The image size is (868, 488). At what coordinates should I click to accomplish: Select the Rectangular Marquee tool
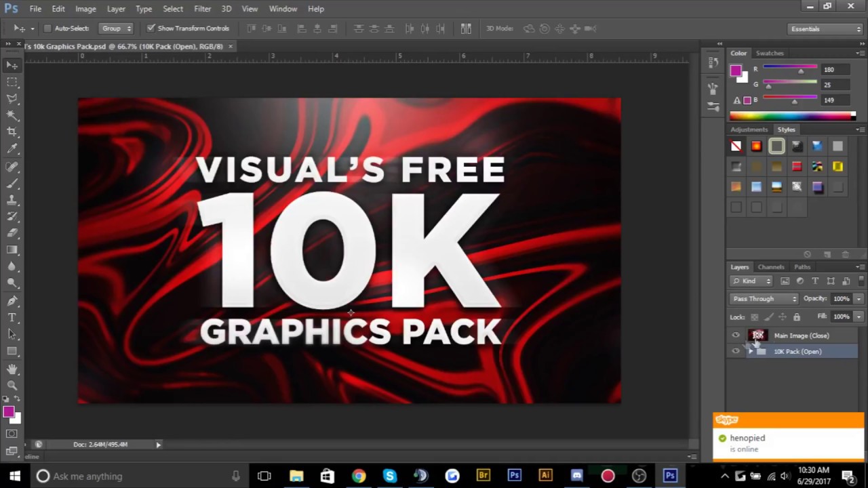pyautogui.click(x=12, y=82)
